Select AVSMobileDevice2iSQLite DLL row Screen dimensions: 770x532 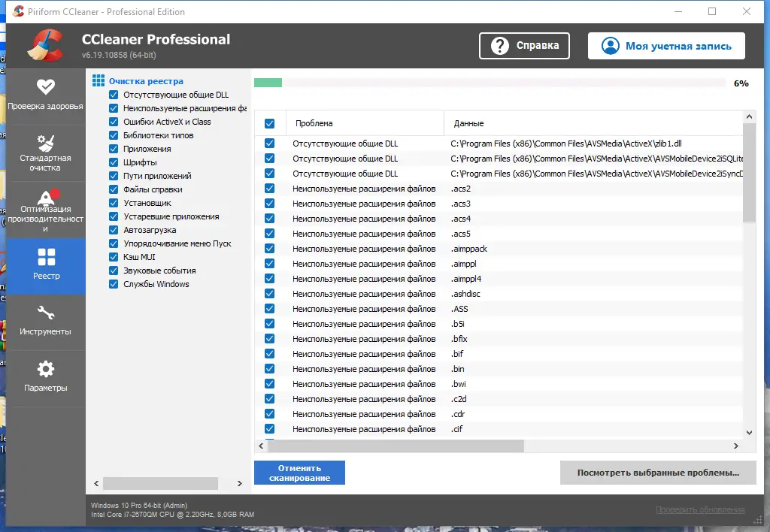[x=499, y=159]
